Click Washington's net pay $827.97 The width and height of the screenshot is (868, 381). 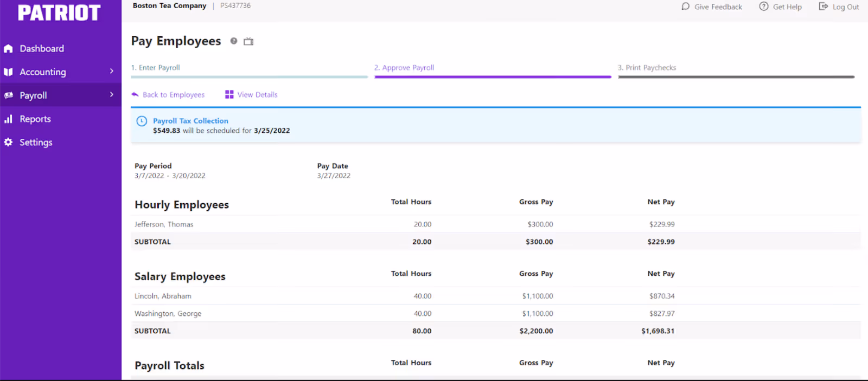coord(662,314)
